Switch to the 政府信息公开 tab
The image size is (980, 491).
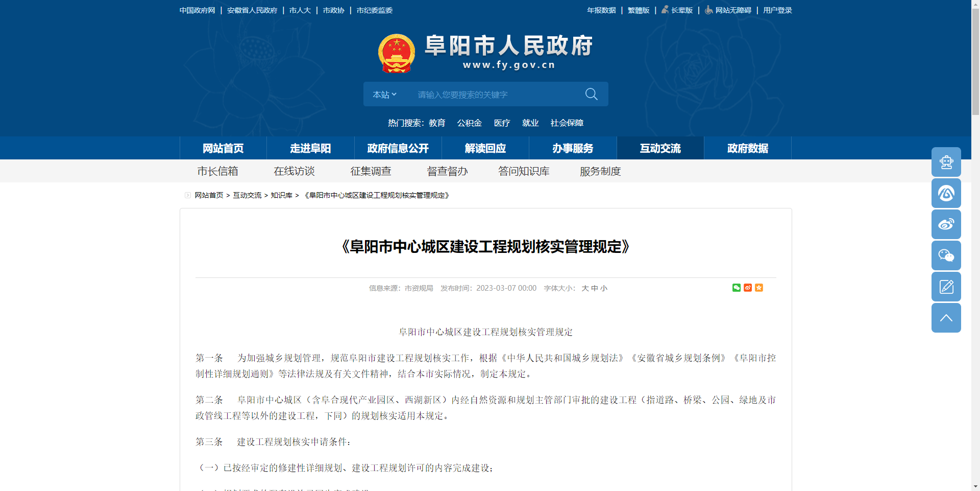click(x=397, y=148)
